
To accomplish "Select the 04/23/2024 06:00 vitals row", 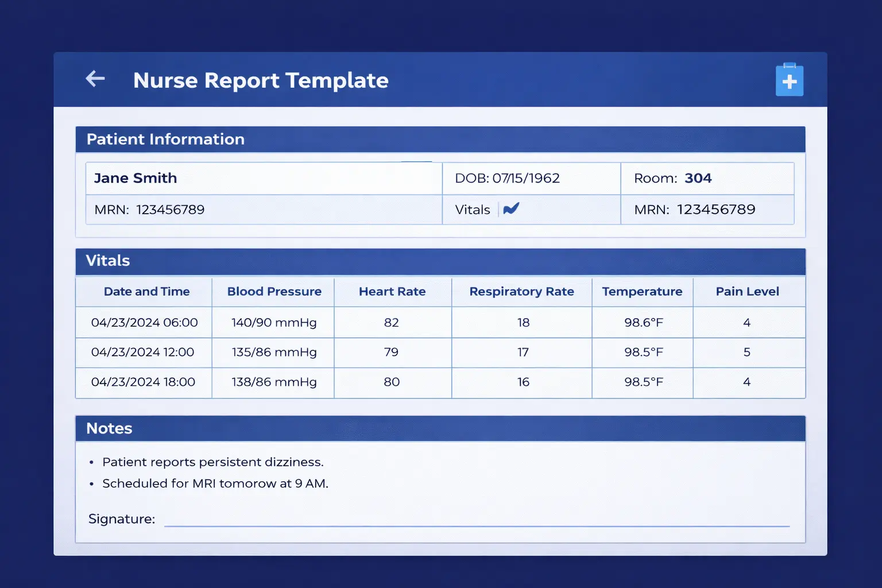I will point(144,323).
